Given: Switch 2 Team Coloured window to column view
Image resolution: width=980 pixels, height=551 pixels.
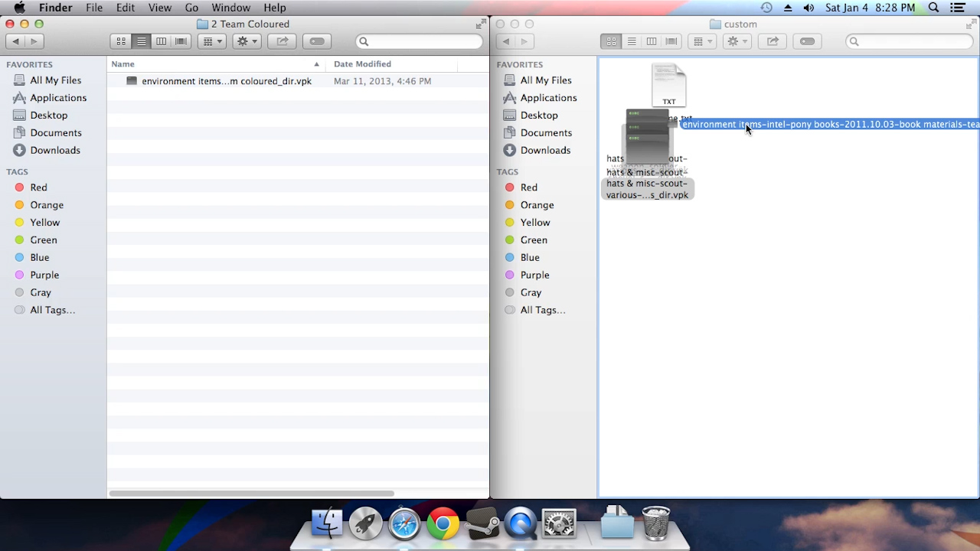Looking at the screenshot, I should pos(161,41).
